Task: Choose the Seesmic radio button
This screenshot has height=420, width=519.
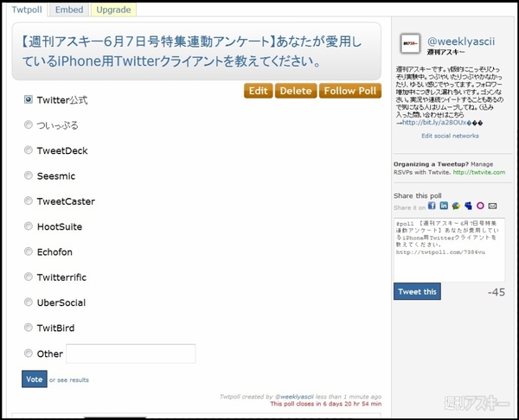Action: tap(29, 175)
